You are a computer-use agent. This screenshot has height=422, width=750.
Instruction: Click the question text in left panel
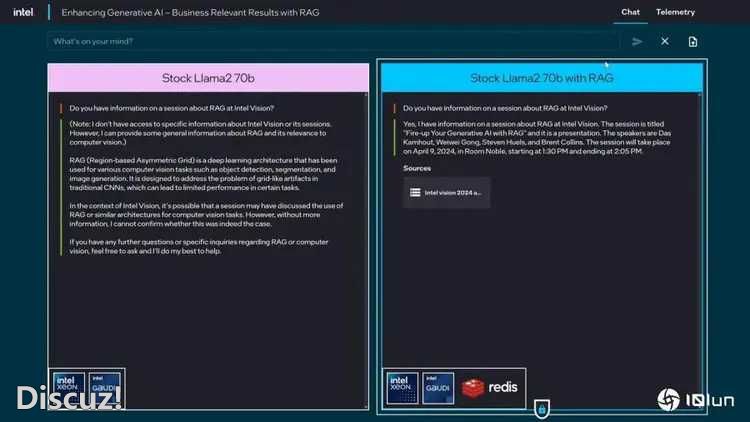pos(172,108)
